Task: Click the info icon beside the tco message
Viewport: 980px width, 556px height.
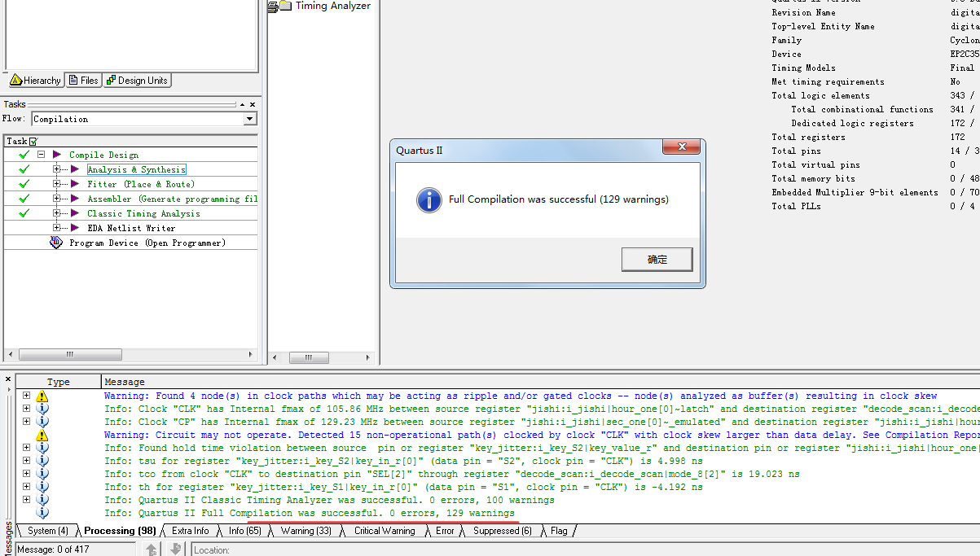Action: click(x=42, y=474)
